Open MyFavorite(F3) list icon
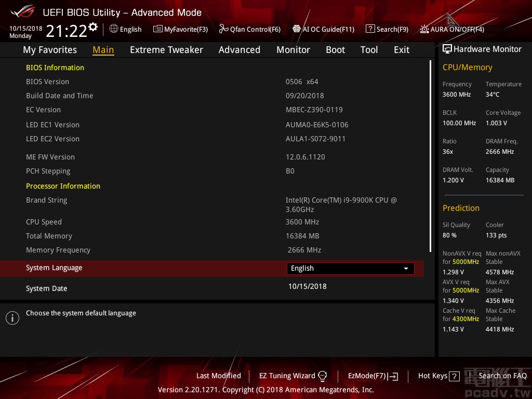Screen dimensions: 532x399 pyautogui.click(x=158, y=29)
